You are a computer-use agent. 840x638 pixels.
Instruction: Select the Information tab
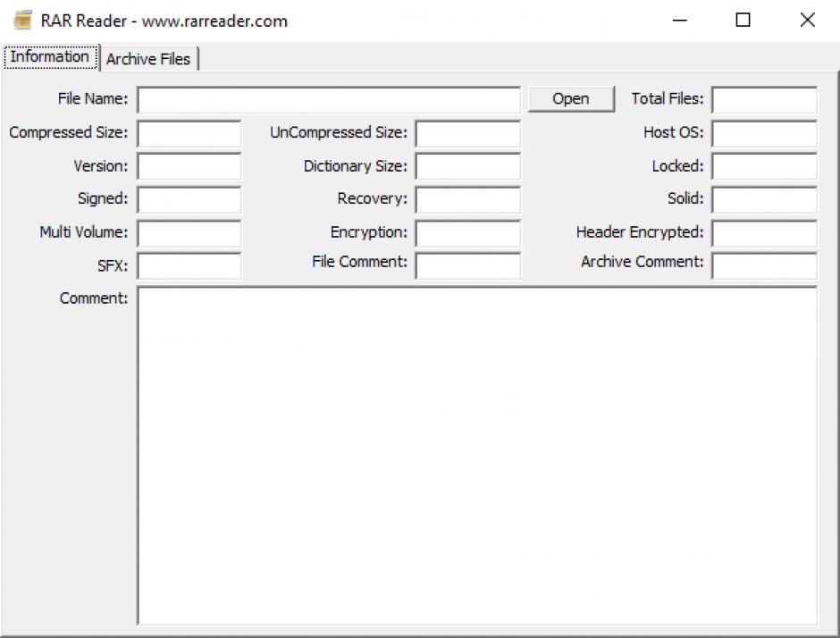50,57
